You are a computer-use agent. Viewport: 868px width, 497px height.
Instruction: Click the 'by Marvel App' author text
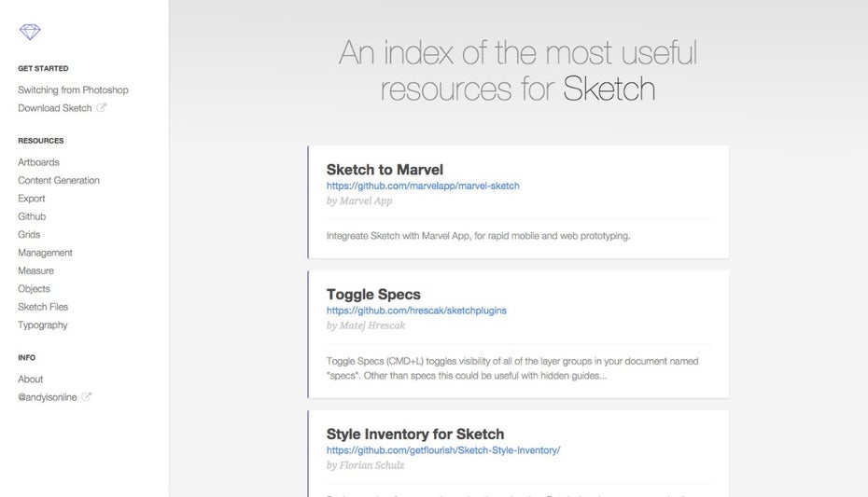point(359,201)
